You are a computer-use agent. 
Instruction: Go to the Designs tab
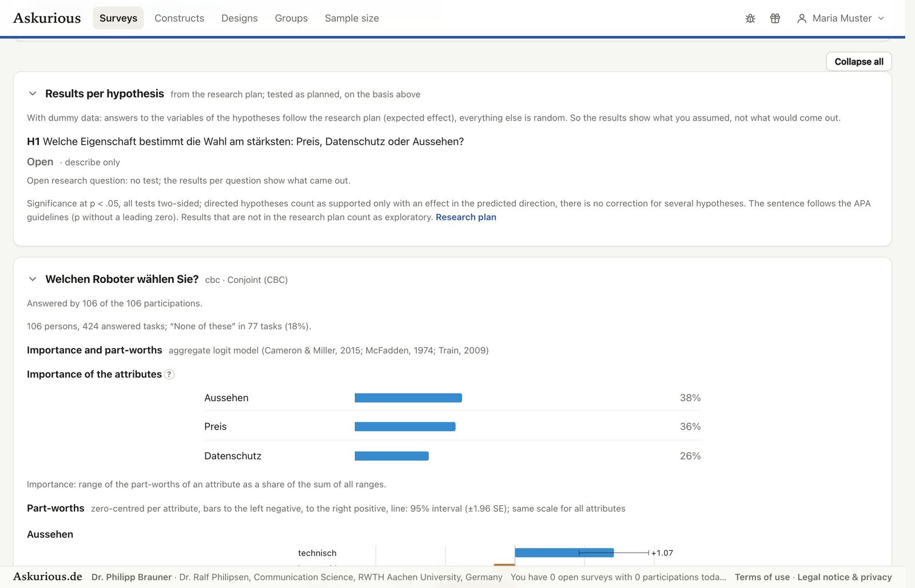[x=240, y=18]
